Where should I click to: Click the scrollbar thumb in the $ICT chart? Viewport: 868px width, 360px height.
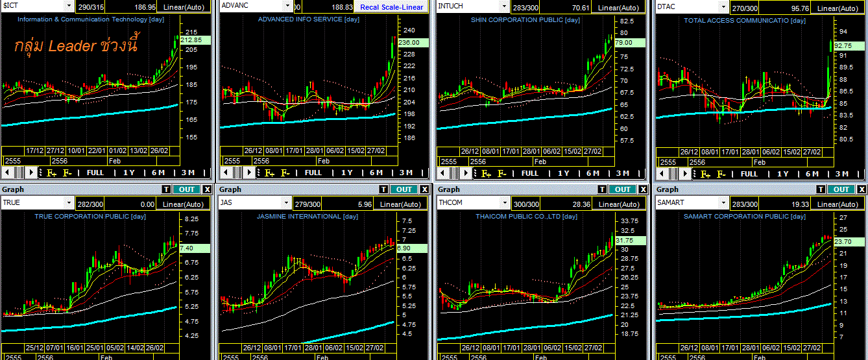[x=19, y=173]
